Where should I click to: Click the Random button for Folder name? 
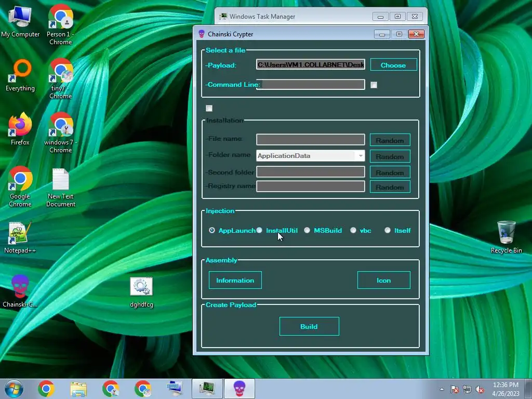pos(390,156)
